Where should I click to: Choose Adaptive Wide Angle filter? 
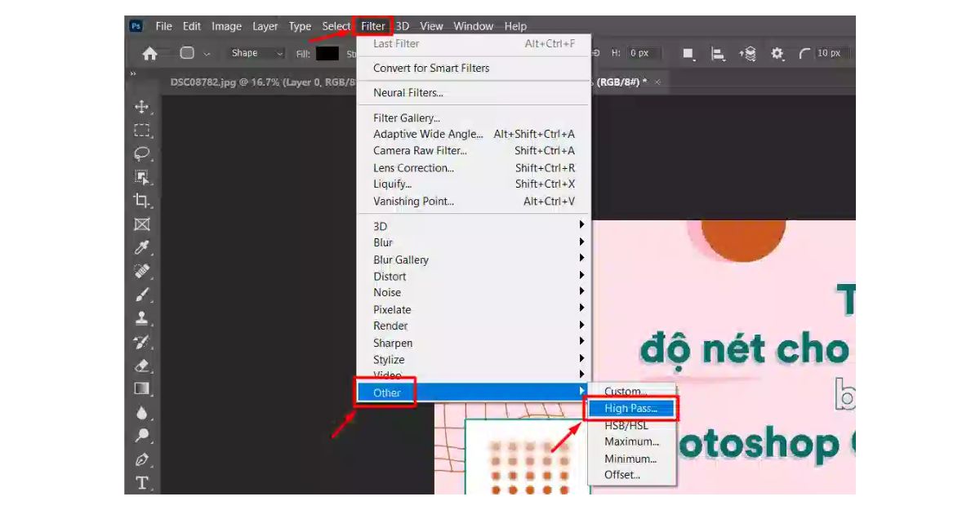pyautogui.click(x=474, y=134)
